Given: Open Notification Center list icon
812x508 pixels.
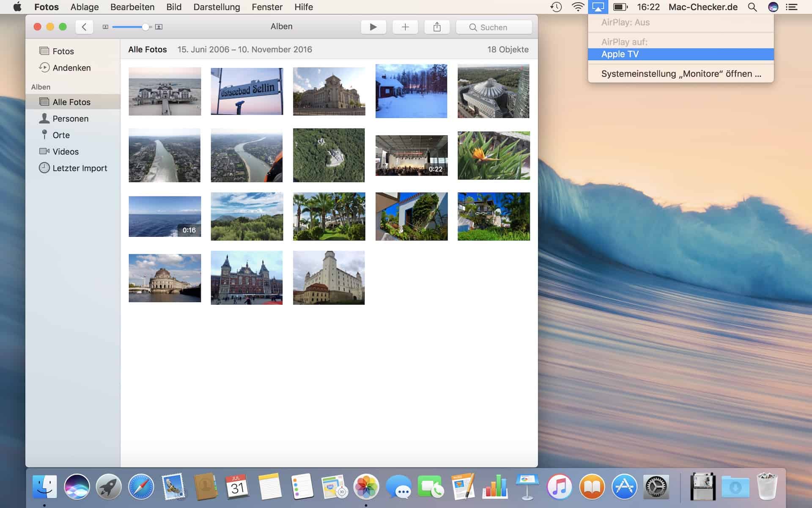Looking at the screenshot, I should point(792,7).
